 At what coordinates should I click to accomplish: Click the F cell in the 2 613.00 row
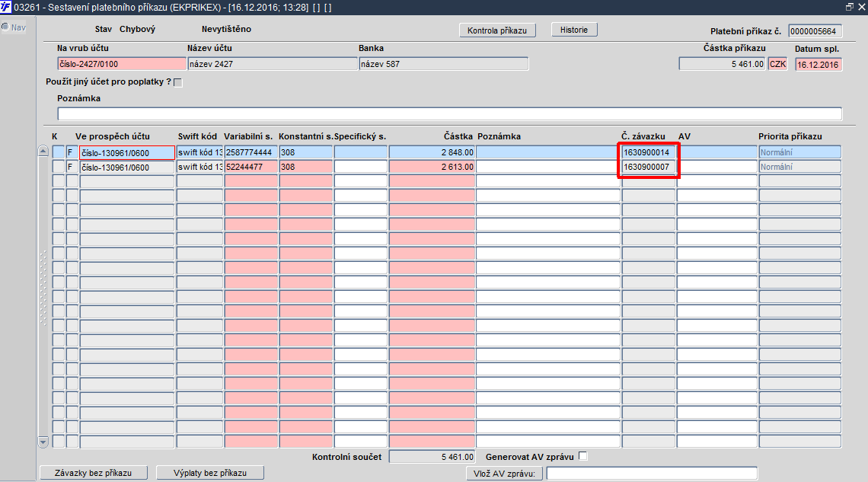72,167
